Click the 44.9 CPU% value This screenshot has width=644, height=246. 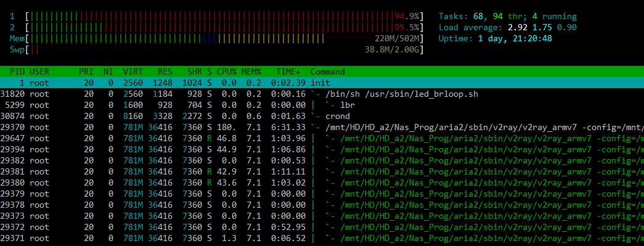227,149
